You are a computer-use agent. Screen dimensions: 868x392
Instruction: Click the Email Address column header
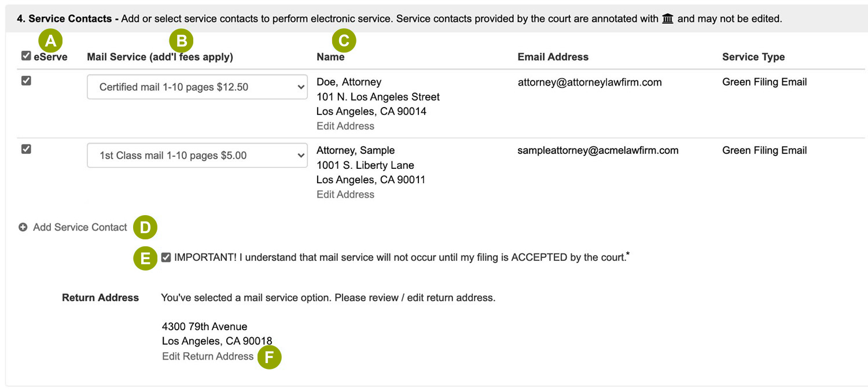[553, 57]
